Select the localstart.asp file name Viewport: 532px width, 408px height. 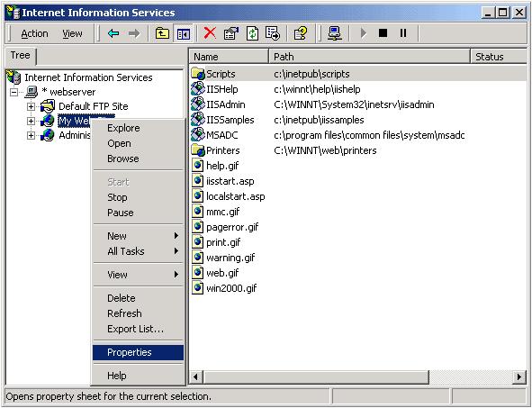[236, 196]
